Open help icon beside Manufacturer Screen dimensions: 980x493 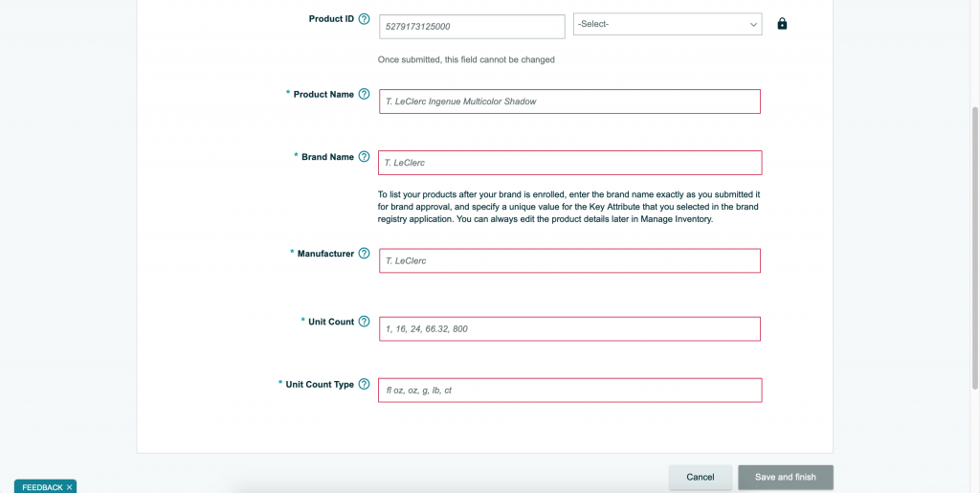pyautogui.click(x=364, y=254)
